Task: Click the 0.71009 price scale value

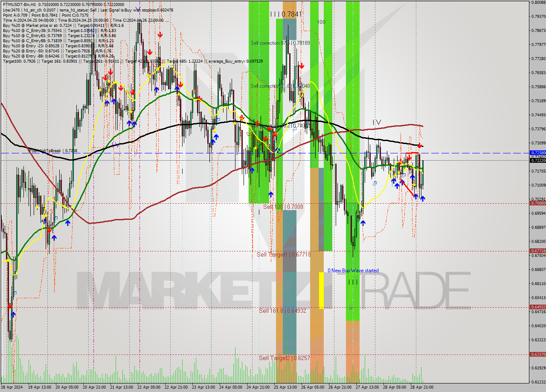Action: coord(538,185)
